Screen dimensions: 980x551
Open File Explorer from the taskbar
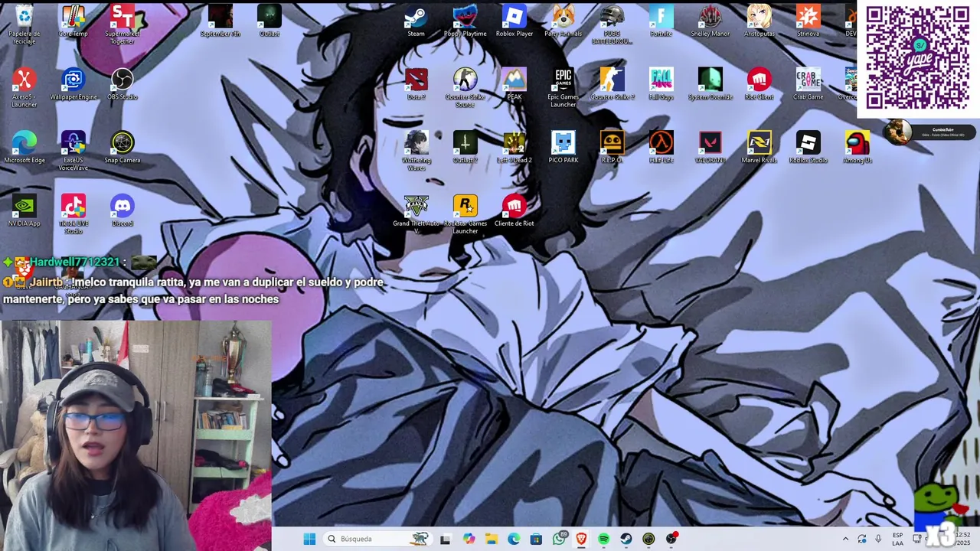(x=491, y=539)
